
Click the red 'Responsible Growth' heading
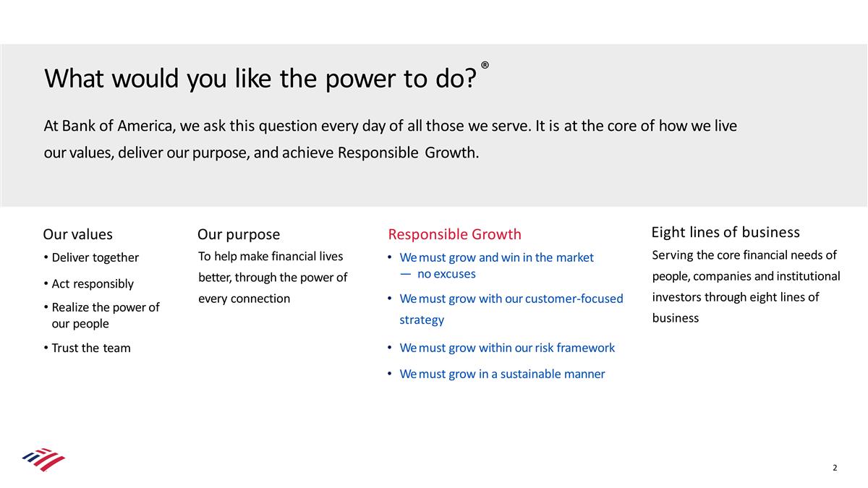(454, 234)
